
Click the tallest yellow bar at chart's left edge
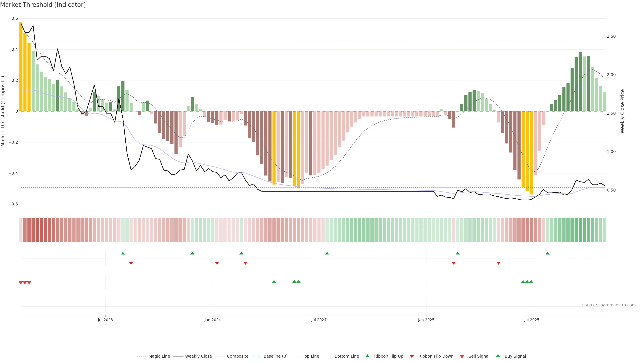click(21, 67)
